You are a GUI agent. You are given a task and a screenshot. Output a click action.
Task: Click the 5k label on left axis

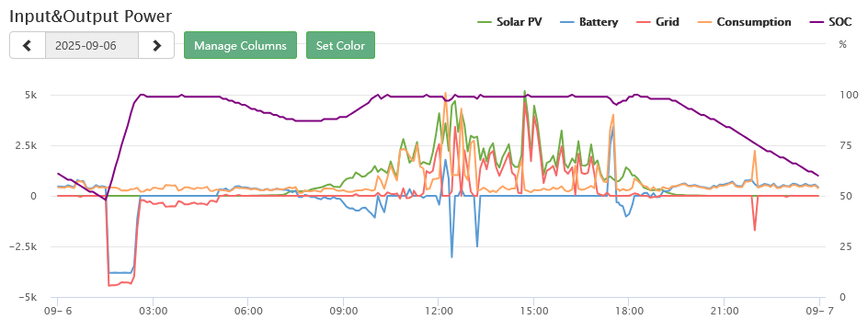[x=30, y=95]
